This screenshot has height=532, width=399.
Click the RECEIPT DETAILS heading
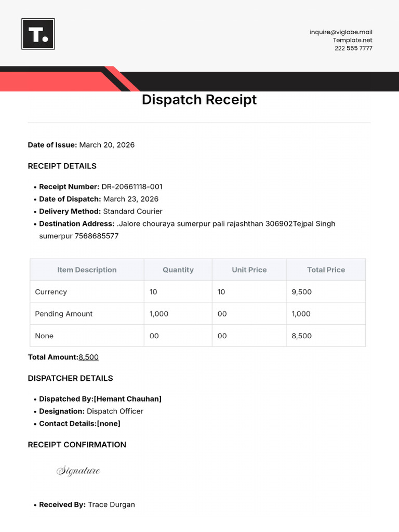click(x=62, y=166)
